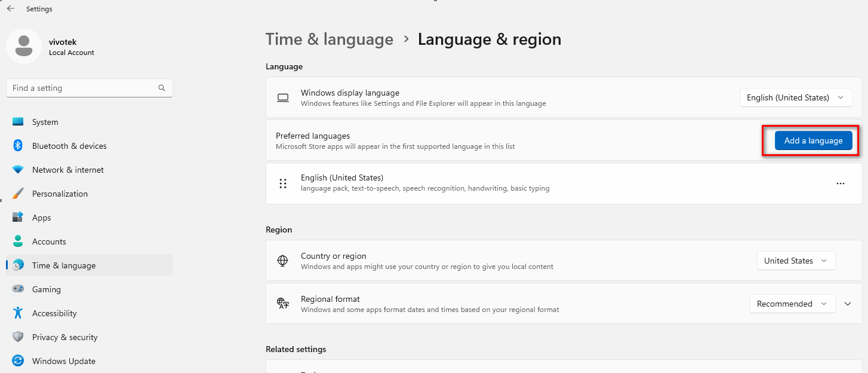Viewport: 868px width, 373px height.
Task: Click the Privacy & security shield icon
Action: (x=18, y=337)
